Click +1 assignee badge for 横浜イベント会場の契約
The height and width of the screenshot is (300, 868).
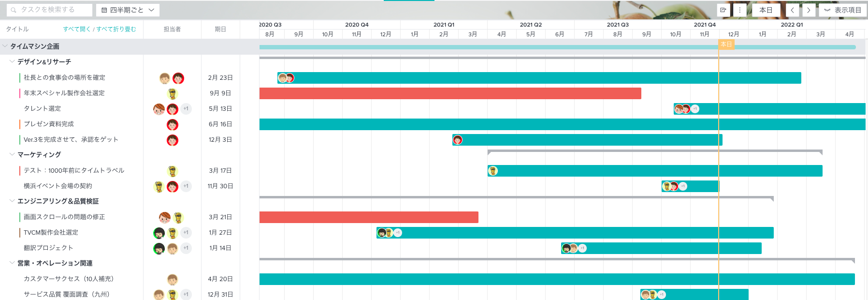186,186
